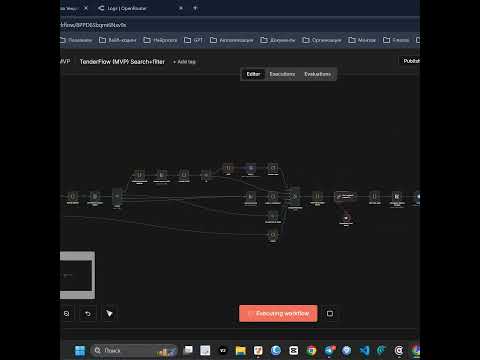Click the reset arrow canvas control
This screenshot has height=360, width=480.
tap(88, 313)
